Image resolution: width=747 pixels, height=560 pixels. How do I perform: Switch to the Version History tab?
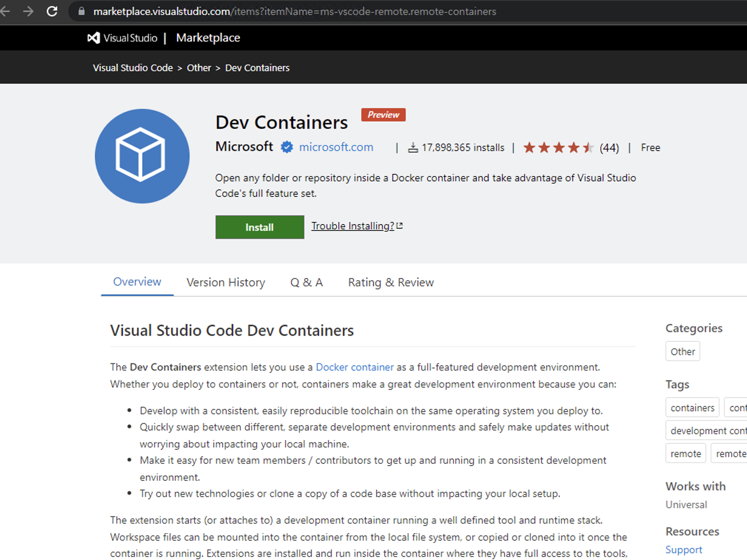point(226,282)
